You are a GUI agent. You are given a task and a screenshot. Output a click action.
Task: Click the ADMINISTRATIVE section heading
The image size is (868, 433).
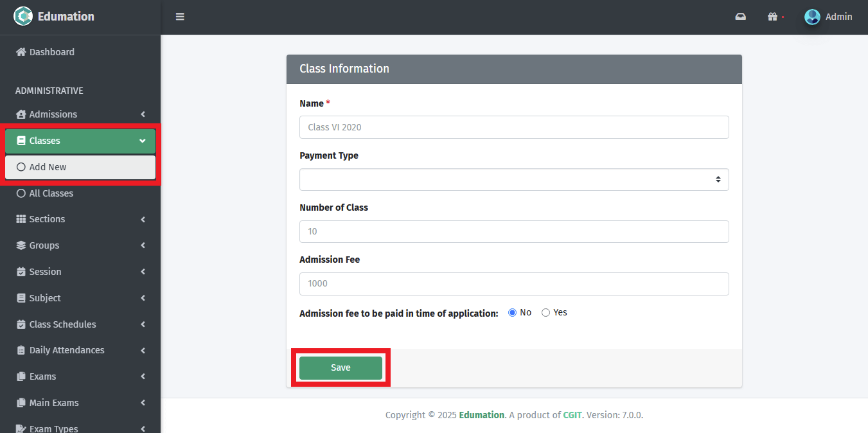pos(49,91)
